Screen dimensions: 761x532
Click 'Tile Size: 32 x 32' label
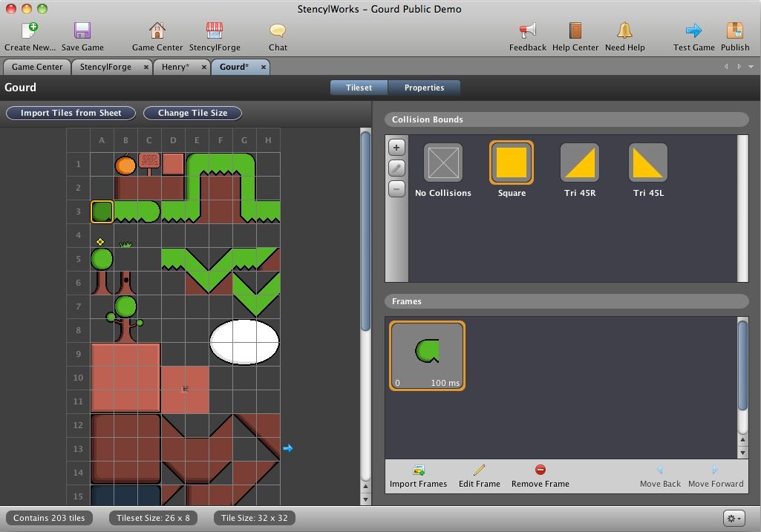click(x=255, y=518)
